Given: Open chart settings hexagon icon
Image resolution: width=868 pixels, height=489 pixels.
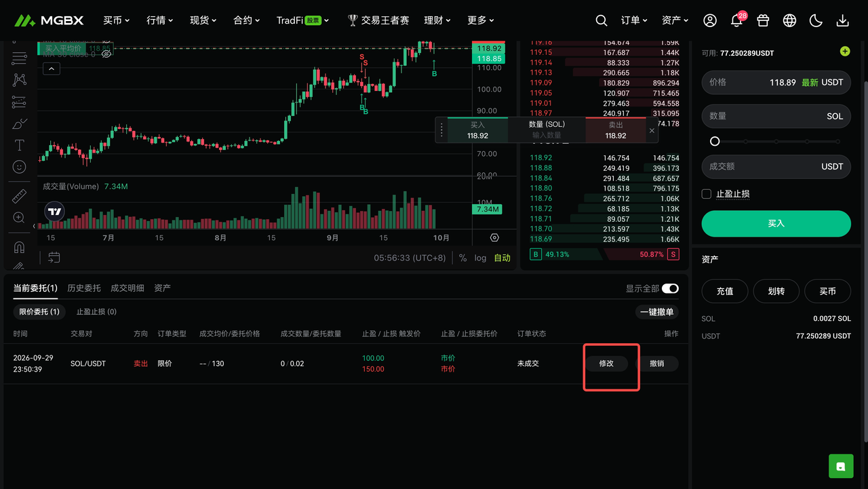Looking at the screenshot, I should [494, 238].
